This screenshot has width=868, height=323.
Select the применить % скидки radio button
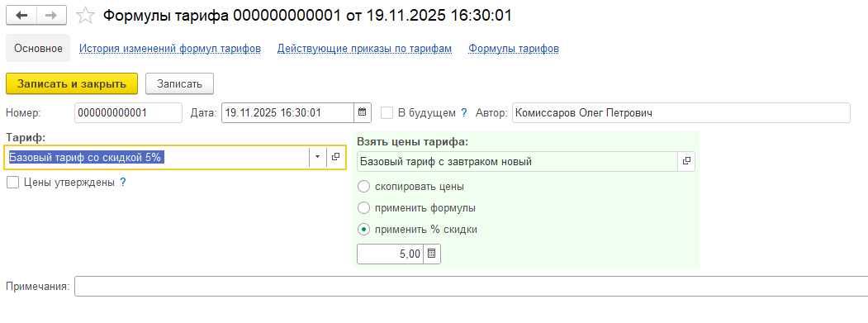(363, 229)
